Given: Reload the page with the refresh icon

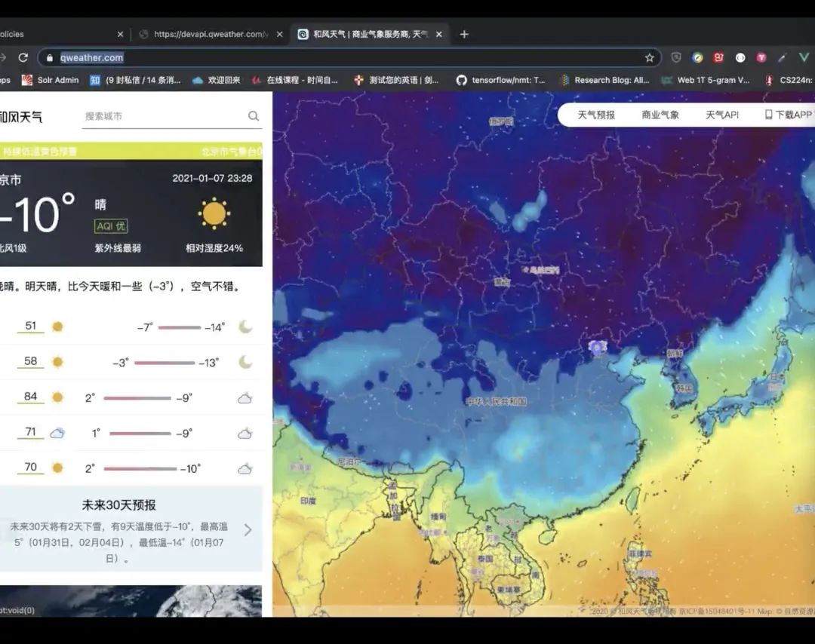Looking at the screenshot, I should coord(23,57).
